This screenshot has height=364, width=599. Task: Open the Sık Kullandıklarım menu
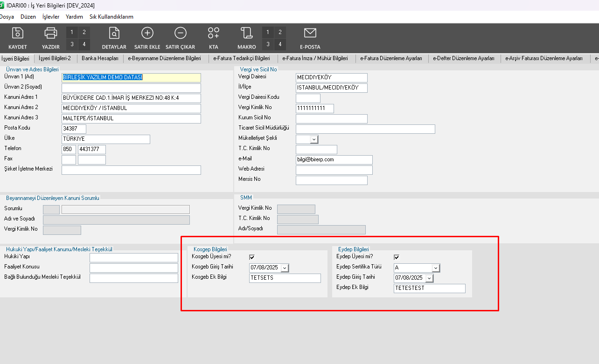tap(111, 17)
